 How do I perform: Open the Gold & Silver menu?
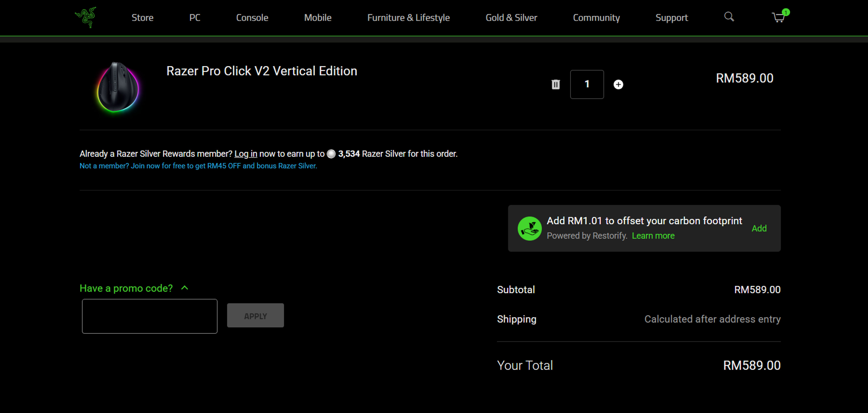coord(511,17)
